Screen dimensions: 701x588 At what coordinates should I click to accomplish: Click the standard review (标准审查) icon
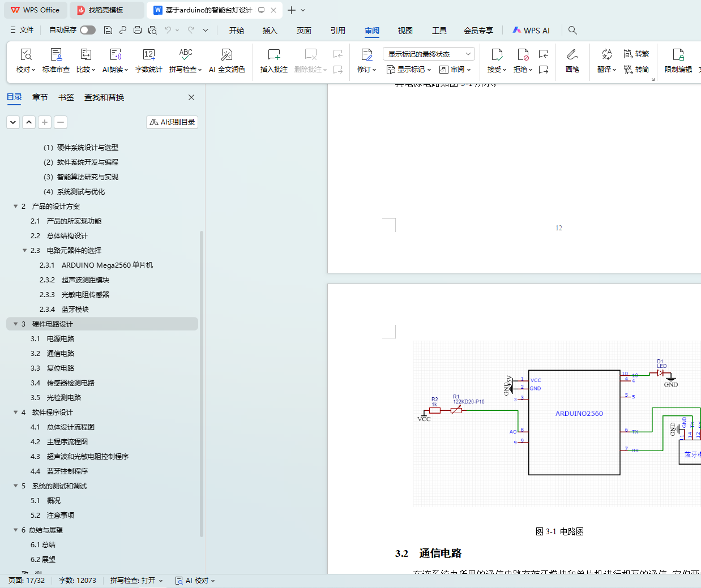56,55
